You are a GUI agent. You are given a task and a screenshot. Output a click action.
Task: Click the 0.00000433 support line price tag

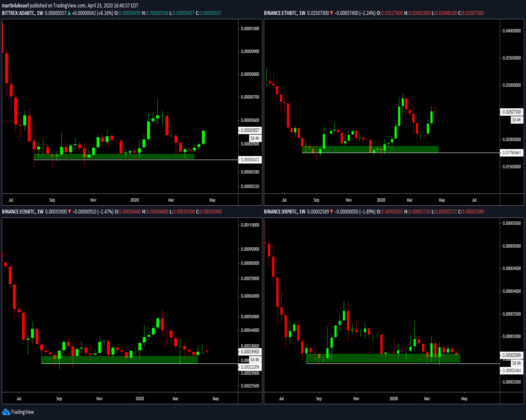[250, 160]
